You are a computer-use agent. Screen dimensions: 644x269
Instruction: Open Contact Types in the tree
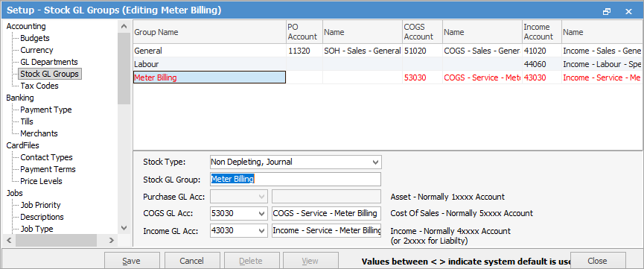pos(46,157)
